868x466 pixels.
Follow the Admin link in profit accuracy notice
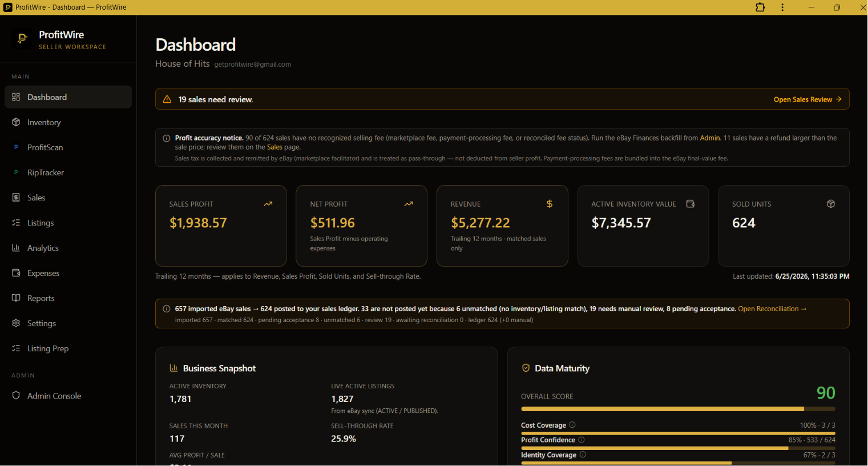point(710,138)
